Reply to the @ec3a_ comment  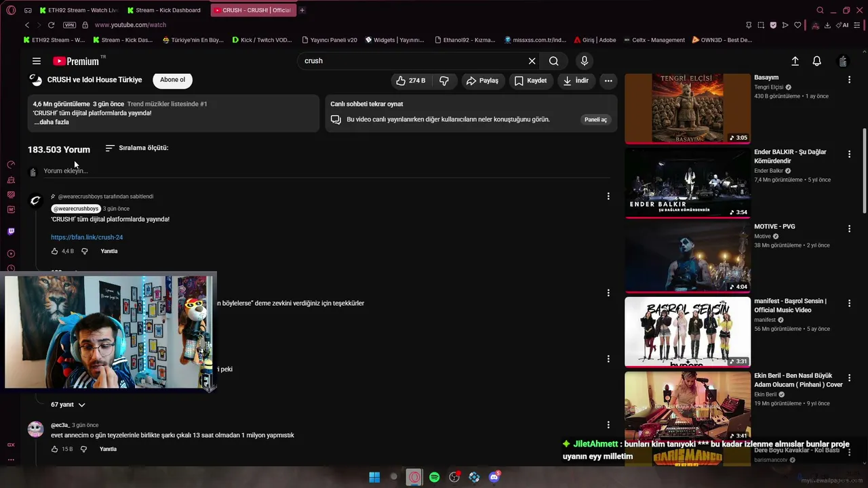tap(108, 449)
